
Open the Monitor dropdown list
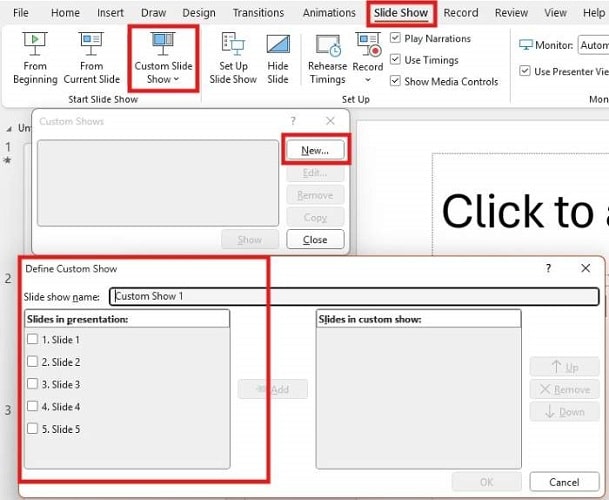tap(592, 46)
